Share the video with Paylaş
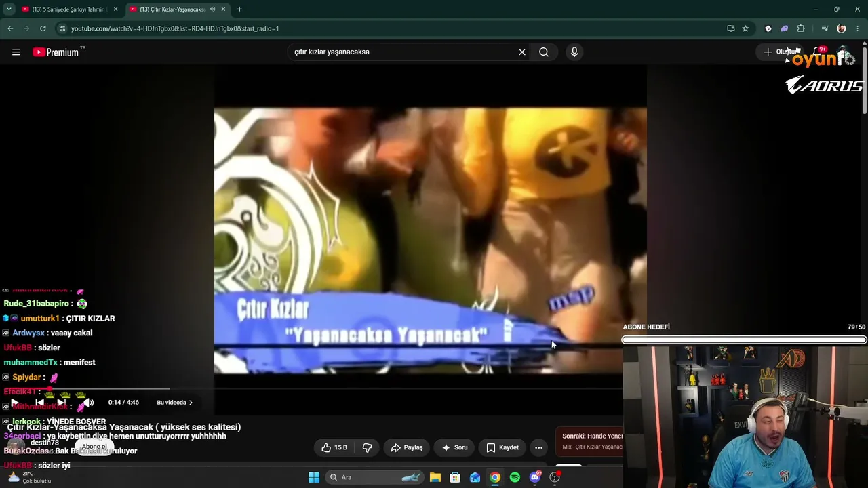868x488 pixels. point(407,447)
